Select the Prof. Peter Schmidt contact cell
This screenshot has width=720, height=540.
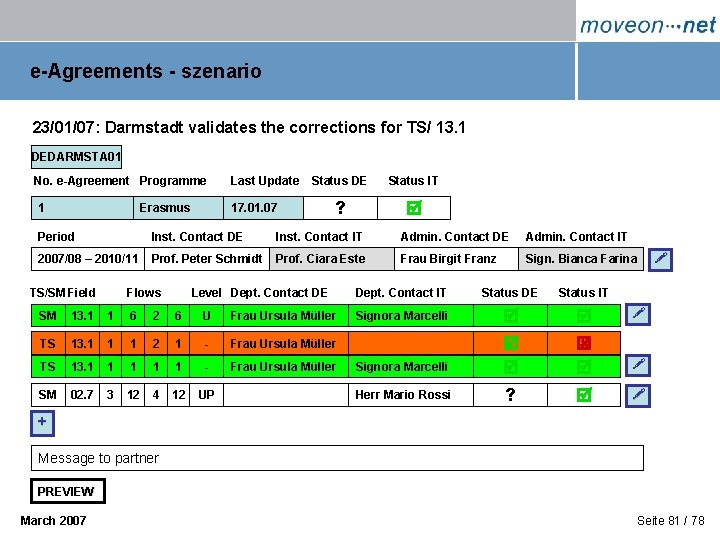[x=207, y=259]
